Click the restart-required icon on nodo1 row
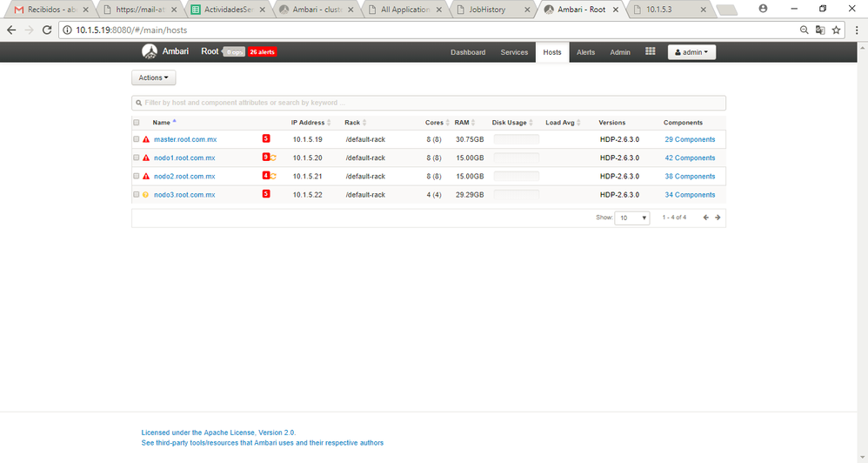 tap(273, 158)
